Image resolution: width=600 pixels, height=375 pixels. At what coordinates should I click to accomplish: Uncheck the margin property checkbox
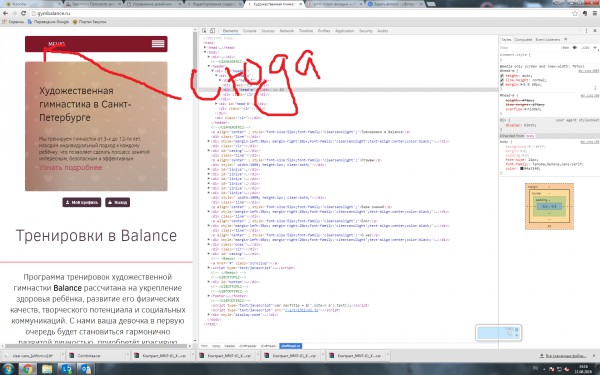point(502,84)
